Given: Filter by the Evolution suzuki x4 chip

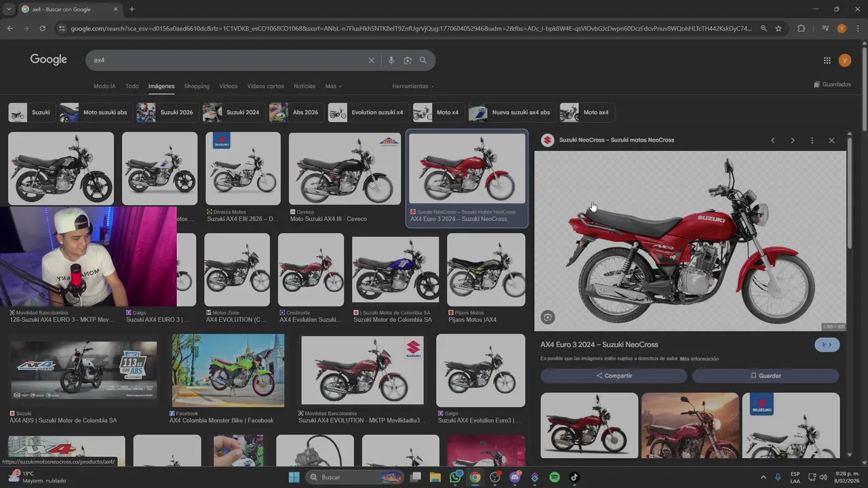Looking at the screenshot, I should point(368,113).
